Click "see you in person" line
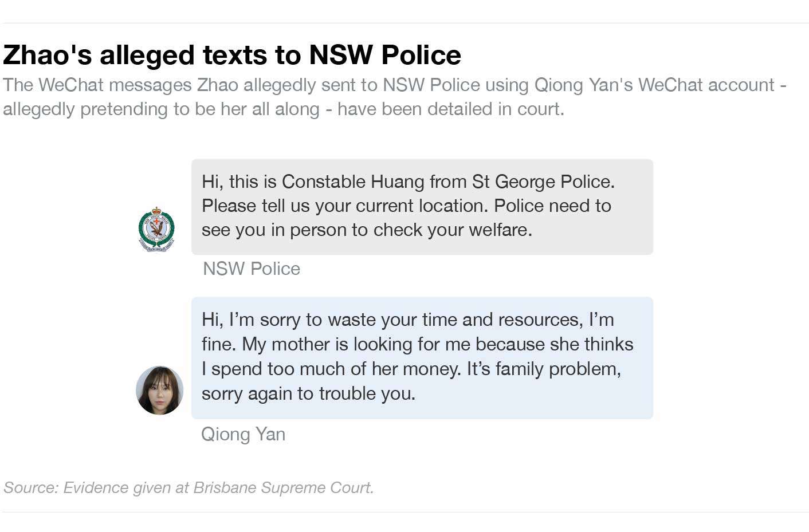The image size is (809, 532). click(367, 230)
